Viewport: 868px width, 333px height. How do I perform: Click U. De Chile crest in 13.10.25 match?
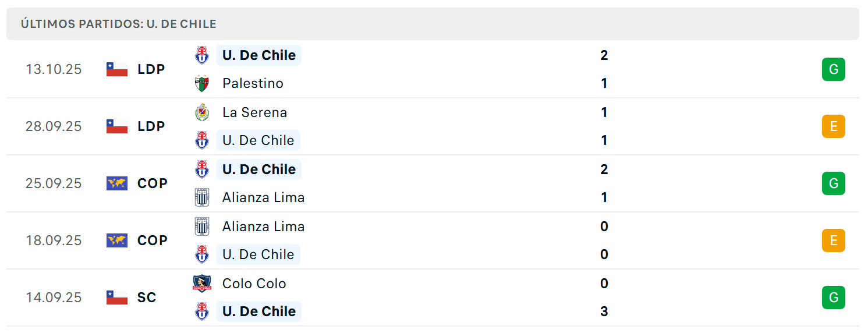pyautogui.click(x=202, y=55)
